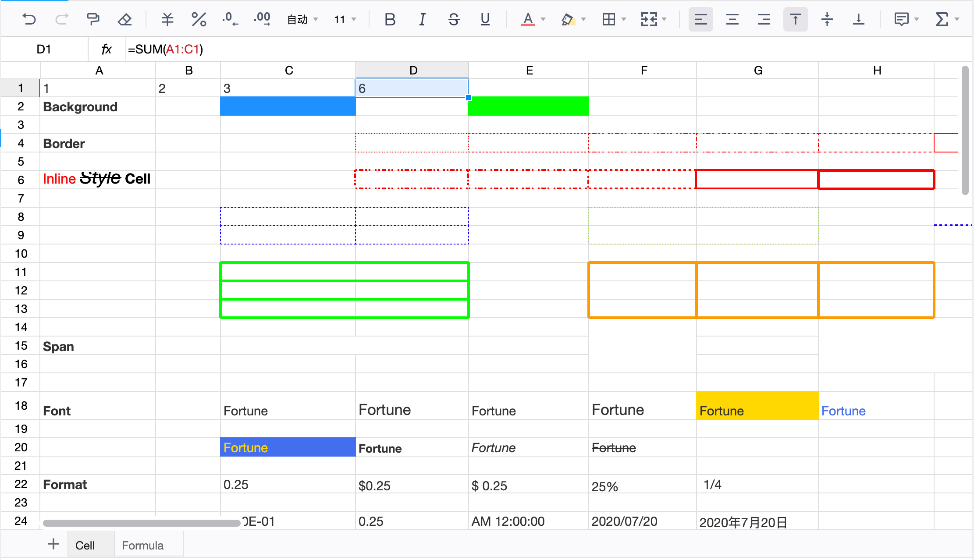Screen dimensions: 974x560
Task: Toggle strikethrough formatting
Action: tap(454, 19)
